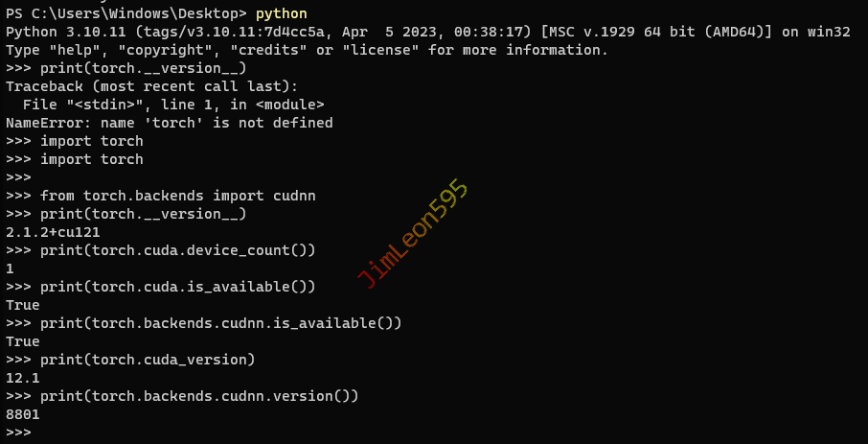This screenshot has height=444, width=868.
Task: Click the JimLeon595 watermark text
Action: click(x=413, y=234)
